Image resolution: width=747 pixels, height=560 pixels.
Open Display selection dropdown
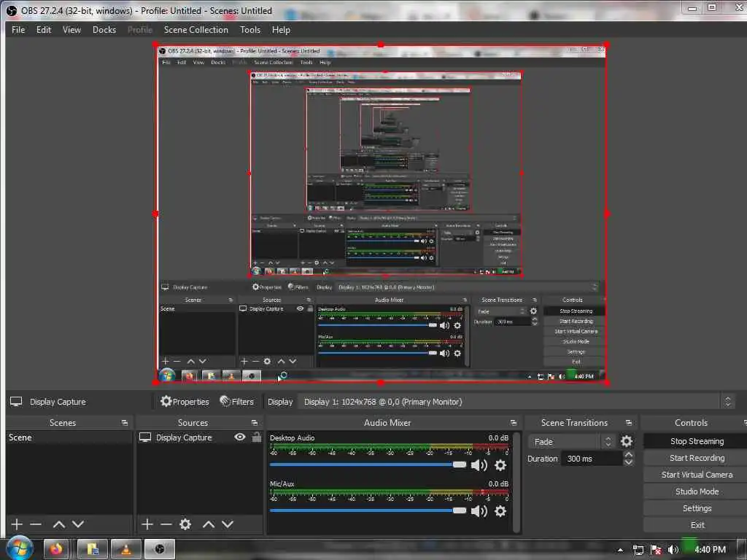tap(516, 402)
